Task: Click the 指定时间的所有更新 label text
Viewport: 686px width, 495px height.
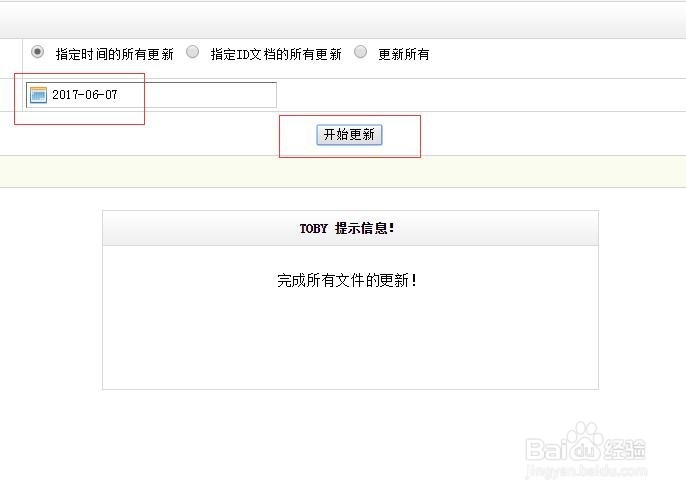Action: (115, 54)
